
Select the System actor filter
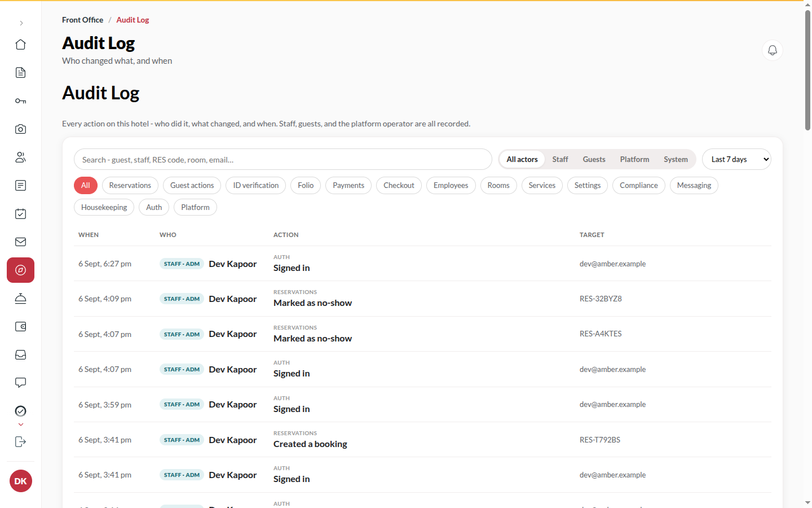pos(676,159)
